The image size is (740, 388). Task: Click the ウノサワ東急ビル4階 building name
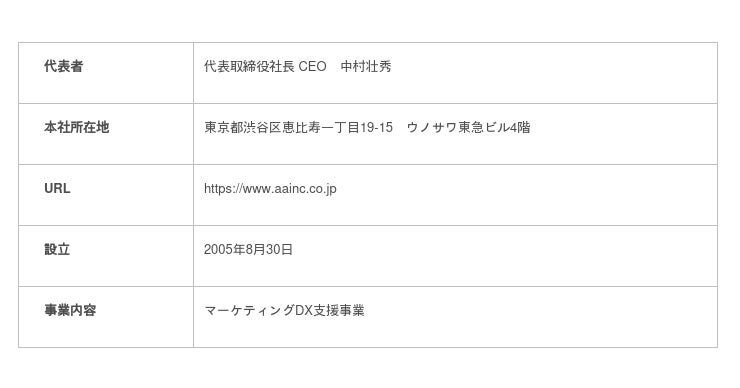click(468, 127)
